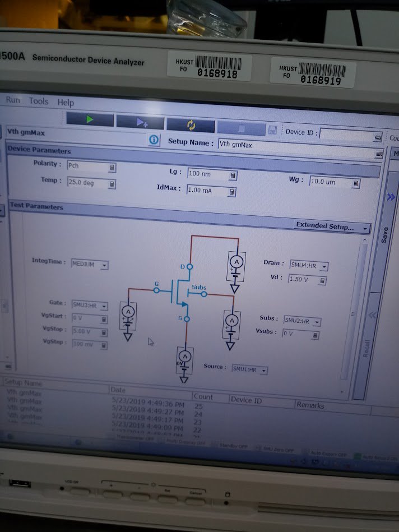Open the Tools menu

click(x=38, y=101)
